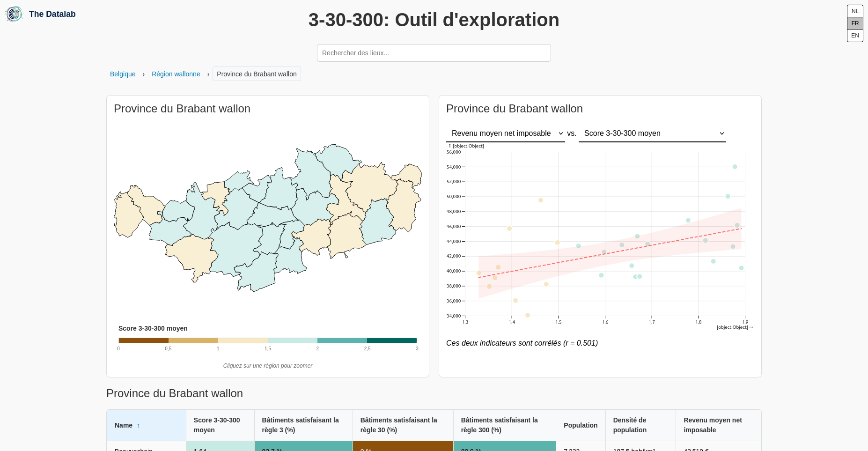Select the FR language option
Screen dimensions: 868x451
(x=855, y=23)
